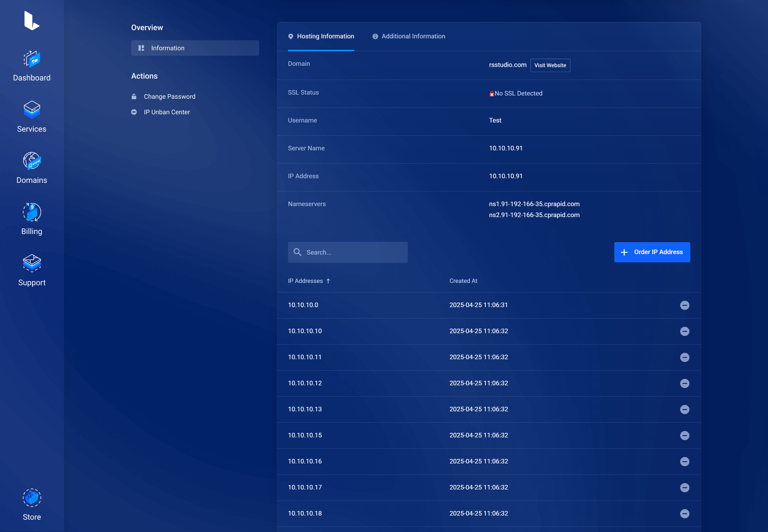Open the Store icon
The height and width of the screenshot is (532, 768).
(32, 498)
